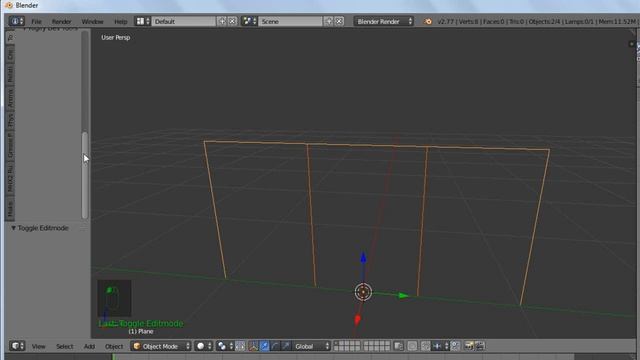Open the screen layout browser dropdown
The height and width of the screenshot is (360, 640).
143,21
